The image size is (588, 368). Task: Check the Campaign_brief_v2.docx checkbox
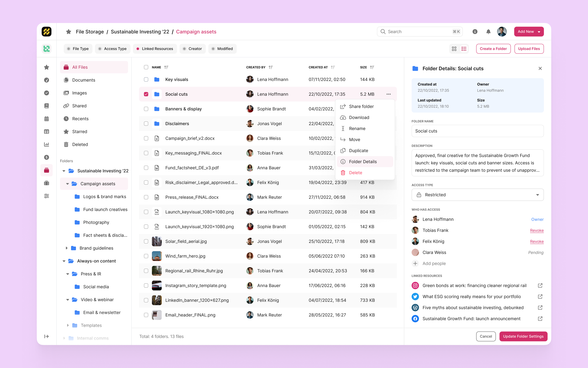pos(146,138)
